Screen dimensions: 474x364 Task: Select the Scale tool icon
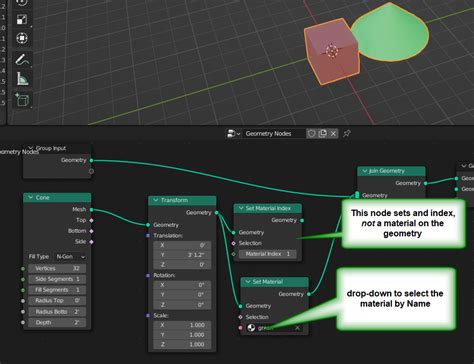22,19
